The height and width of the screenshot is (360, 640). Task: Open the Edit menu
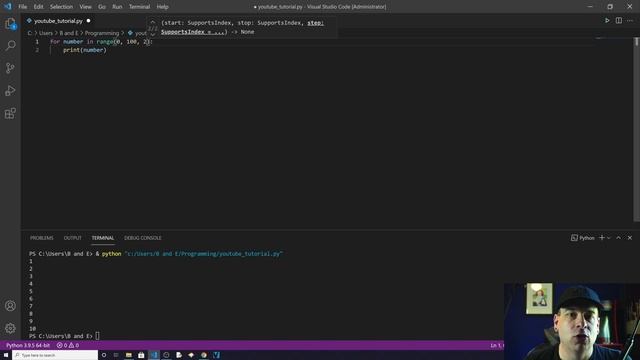[x=38, y=7]
